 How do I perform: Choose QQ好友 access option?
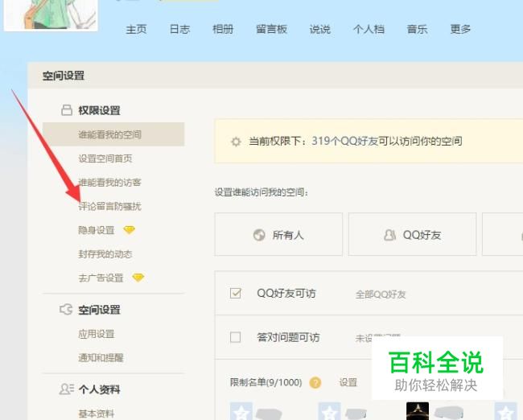(412, 234)
